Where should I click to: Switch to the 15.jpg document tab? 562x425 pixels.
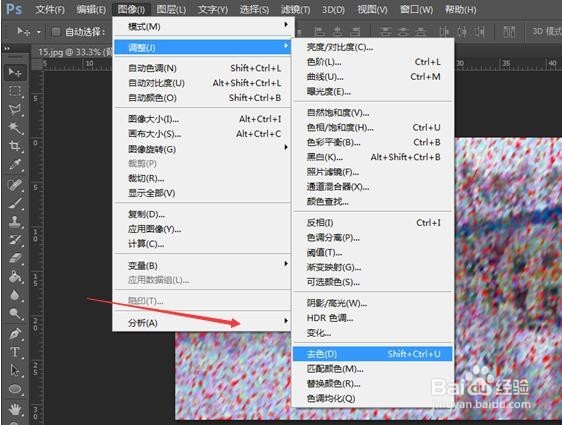tap(73, 52)
